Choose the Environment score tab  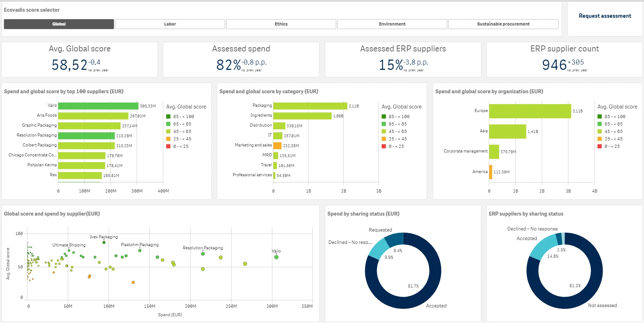(392, 24)
